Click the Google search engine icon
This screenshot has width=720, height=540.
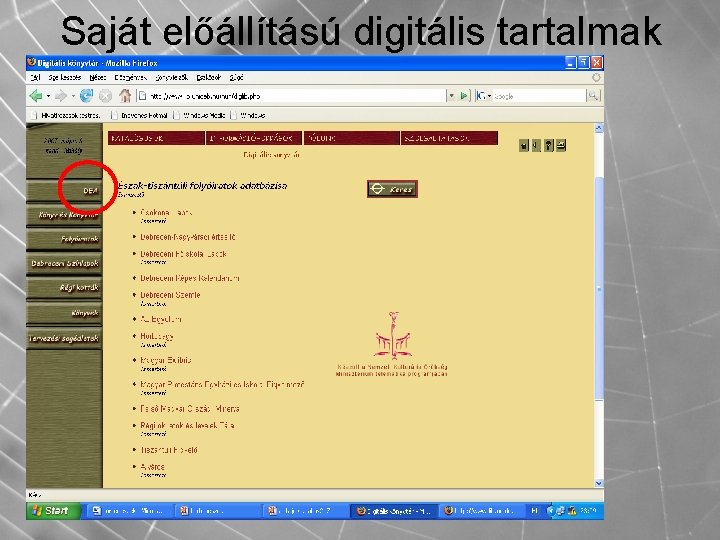click(481, 96)
